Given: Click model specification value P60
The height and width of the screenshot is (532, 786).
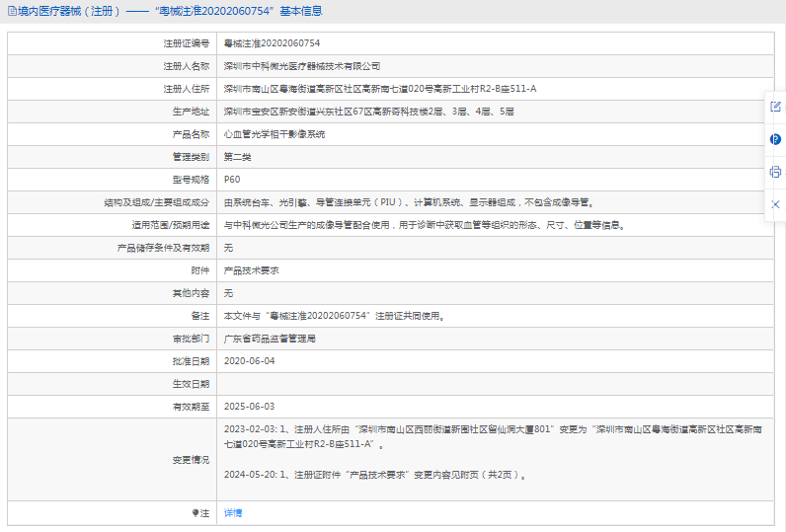Looking at the screenshot, I should [x=232, y=180].
